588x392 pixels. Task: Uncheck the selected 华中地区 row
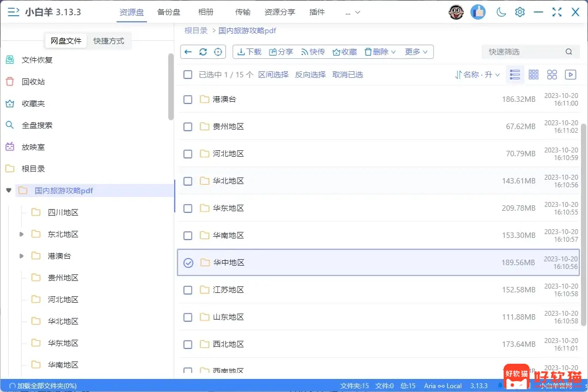click(x=188, y=263)
